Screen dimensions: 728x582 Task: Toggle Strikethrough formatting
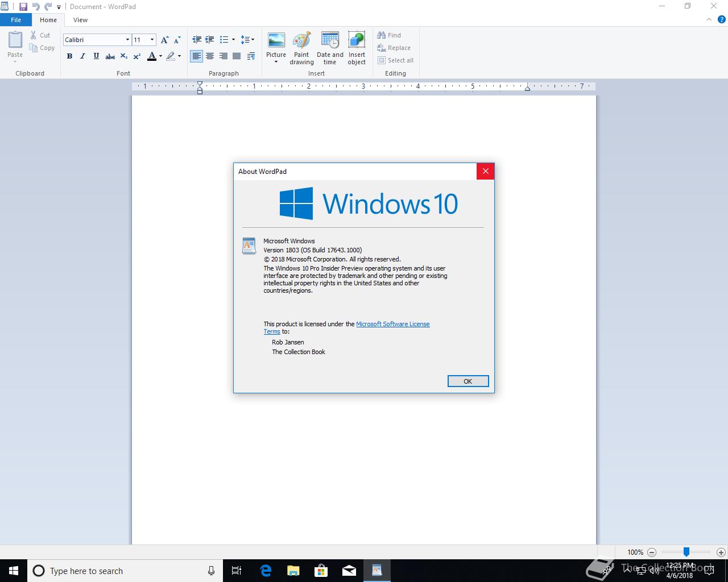tap(110, 56)
